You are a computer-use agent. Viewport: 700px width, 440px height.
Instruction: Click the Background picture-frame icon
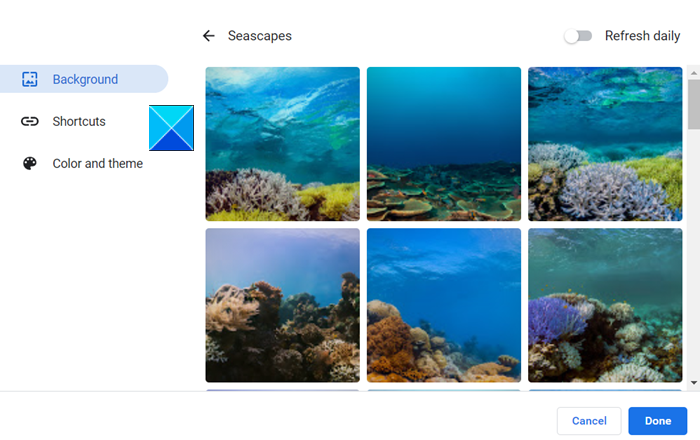[29, 79]
